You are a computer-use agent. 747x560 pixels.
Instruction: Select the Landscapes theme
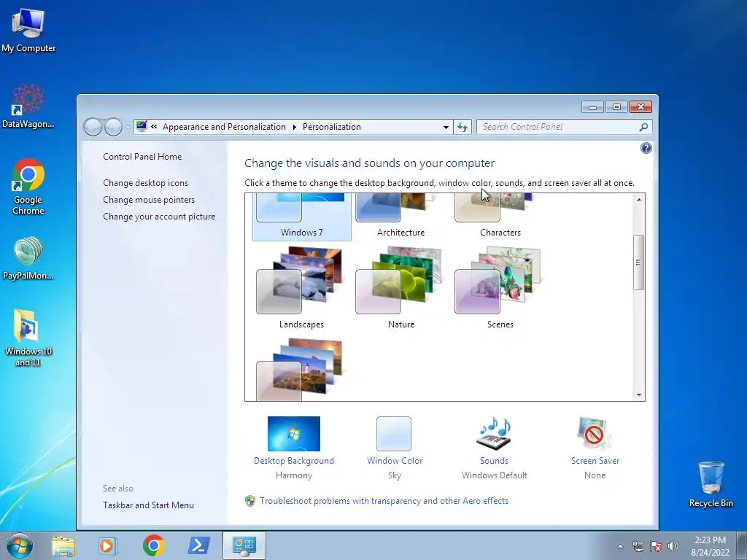click(x=301, y=287)
